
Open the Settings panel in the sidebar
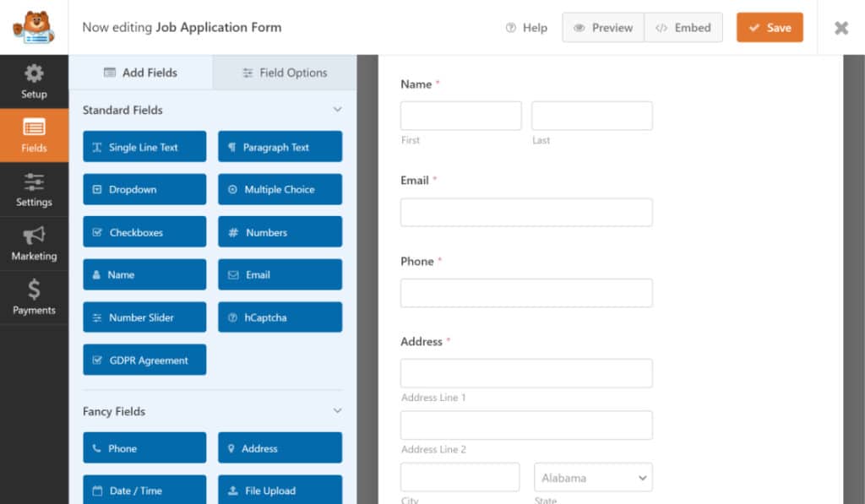34,189
